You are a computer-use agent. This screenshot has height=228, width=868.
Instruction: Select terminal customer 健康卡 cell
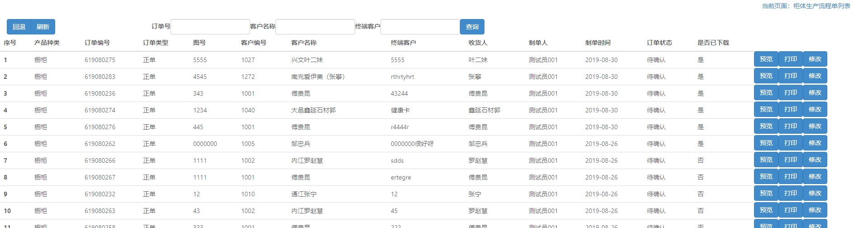pyautogui.click(x=400, y=110)
